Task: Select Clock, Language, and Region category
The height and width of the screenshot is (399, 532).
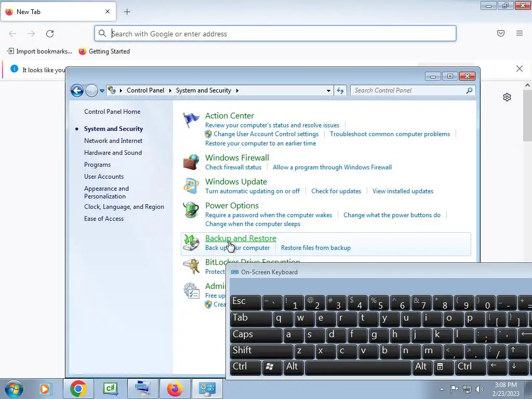Action: [124, 207]
